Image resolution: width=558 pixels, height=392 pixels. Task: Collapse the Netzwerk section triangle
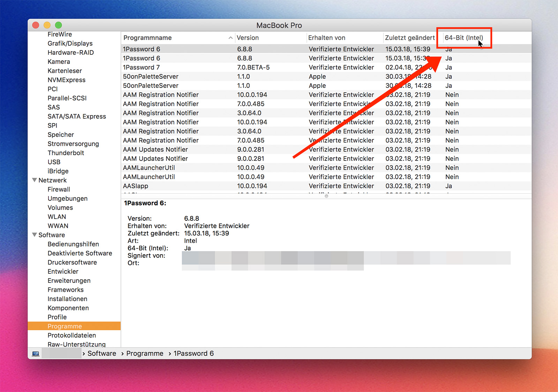tap(35, 180)
